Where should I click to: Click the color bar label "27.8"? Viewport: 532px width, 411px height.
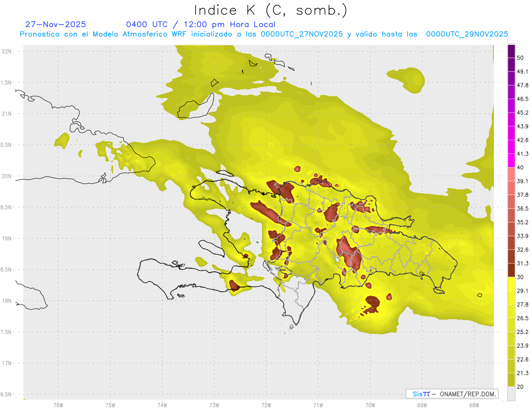[522, 304]
